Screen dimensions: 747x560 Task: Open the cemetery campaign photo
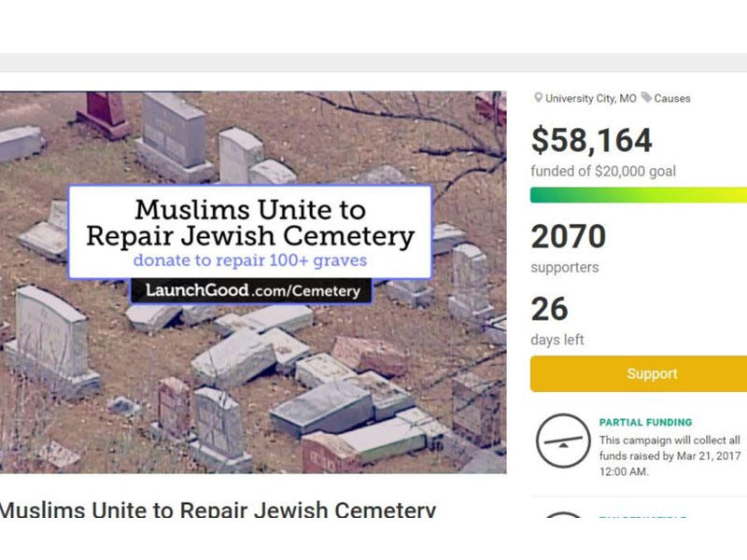[x=252, y=392]
